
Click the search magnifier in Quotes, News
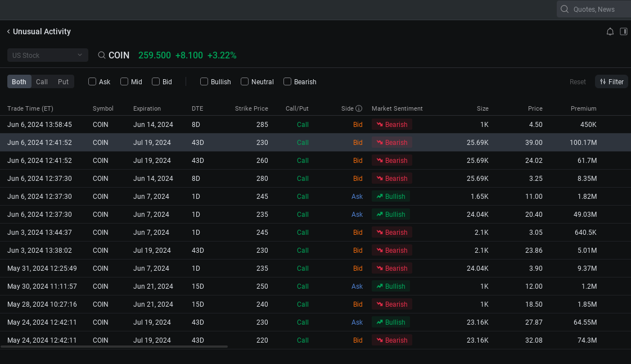[565, 9]
